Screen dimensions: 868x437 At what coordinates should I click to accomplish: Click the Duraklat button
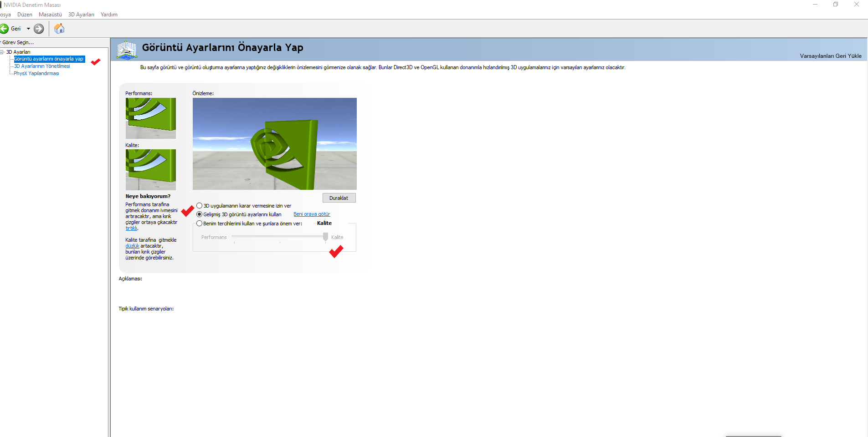(339, 198)
